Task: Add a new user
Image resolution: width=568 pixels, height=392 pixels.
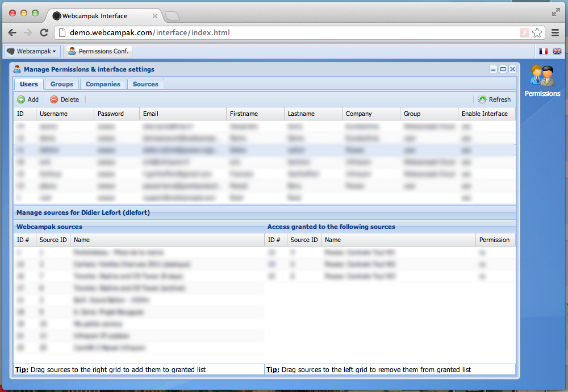Action: point(28,99)
